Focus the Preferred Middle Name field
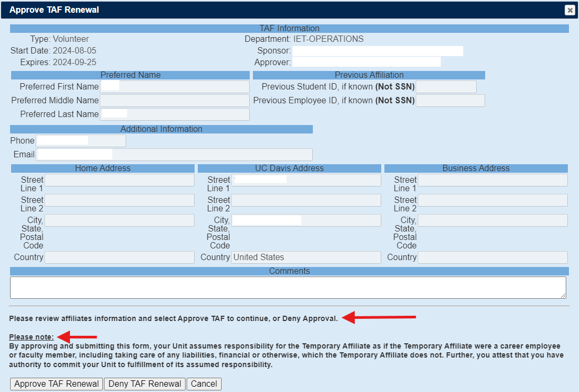 [x=174, y=101]
